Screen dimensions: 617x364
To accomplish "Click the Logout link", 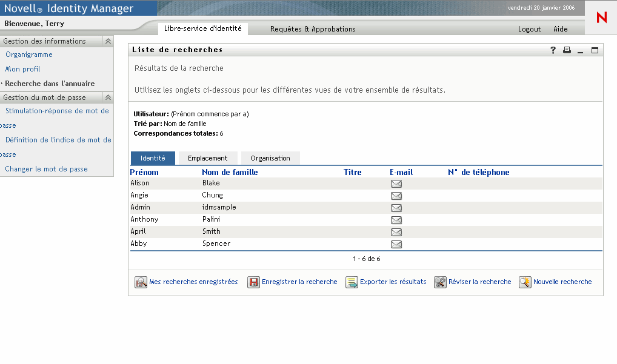I will point(529,29).
